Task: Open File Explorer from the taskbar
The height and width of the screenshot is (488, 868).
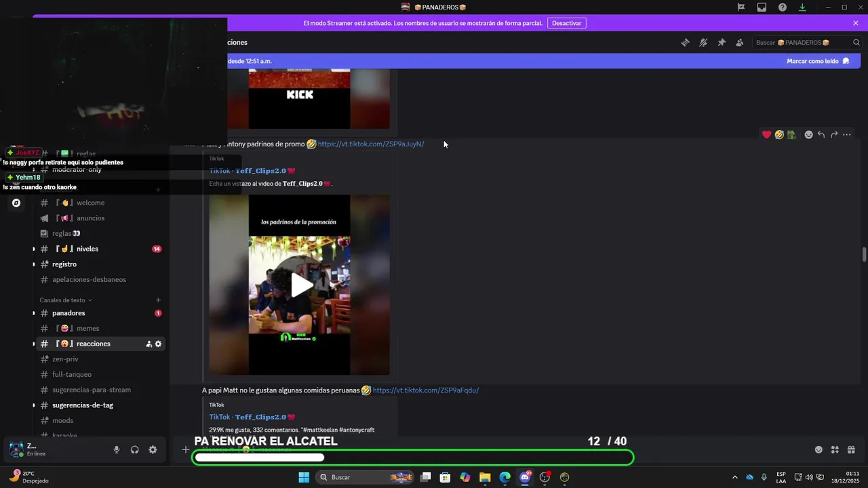Action: click(485, 477)
